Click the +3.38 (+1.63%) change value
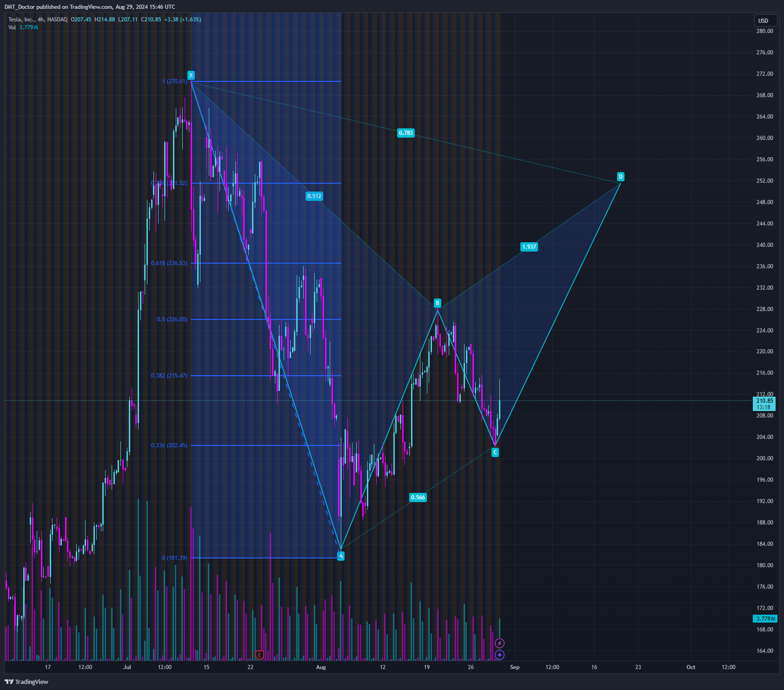The height and width of the screenshot is (690, 784). [183, 20]
